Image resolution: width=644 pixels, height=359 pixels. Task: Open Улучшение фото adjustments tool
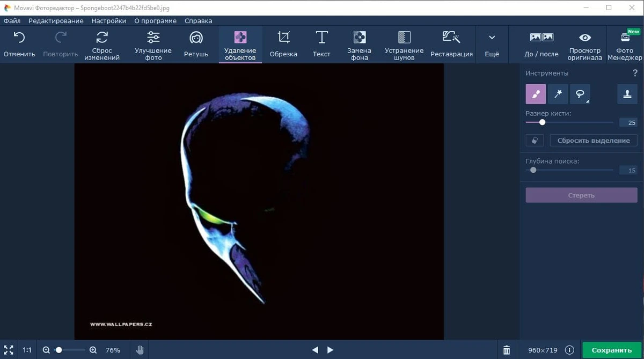coord(153,45)
